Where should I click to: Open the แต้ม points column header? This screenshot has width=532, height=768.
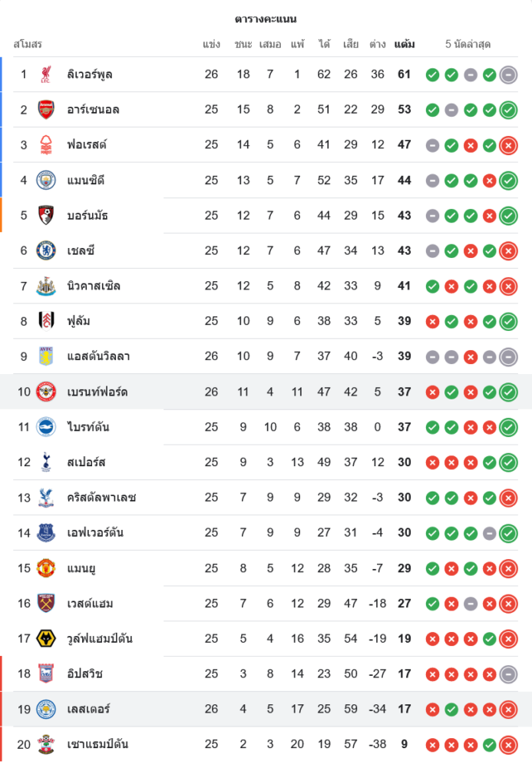tap(405, 45)
